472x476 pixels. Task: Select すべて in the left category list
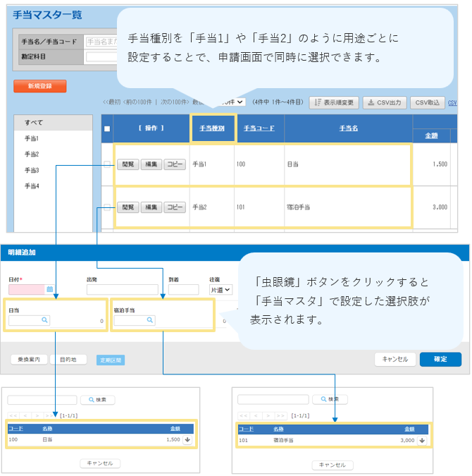(x=33, y=123)
